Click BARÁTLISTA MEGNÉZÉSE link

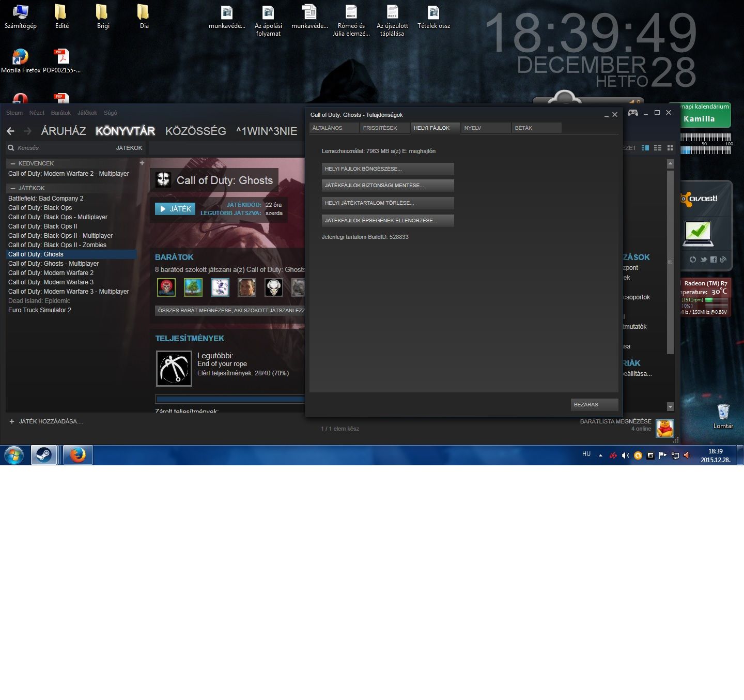(615, 421)
